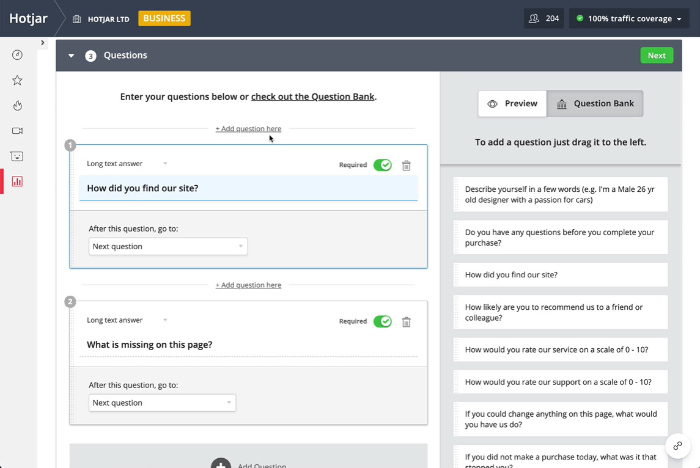Open the heatmaps flame icon in the sidebar

17,106
